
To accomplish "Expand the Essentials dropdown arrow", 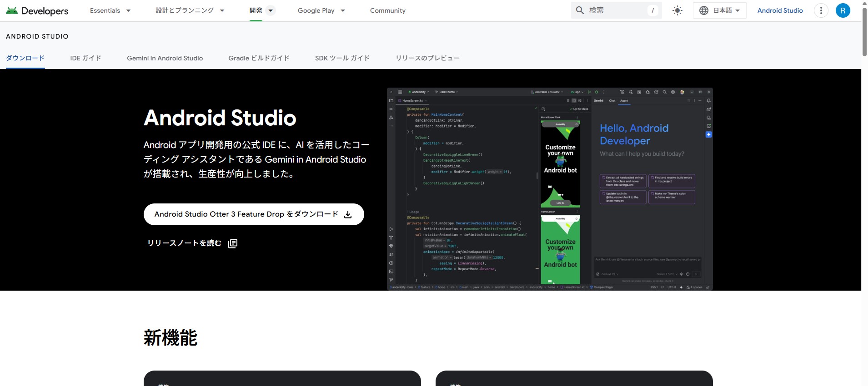I will click(128, 10).
